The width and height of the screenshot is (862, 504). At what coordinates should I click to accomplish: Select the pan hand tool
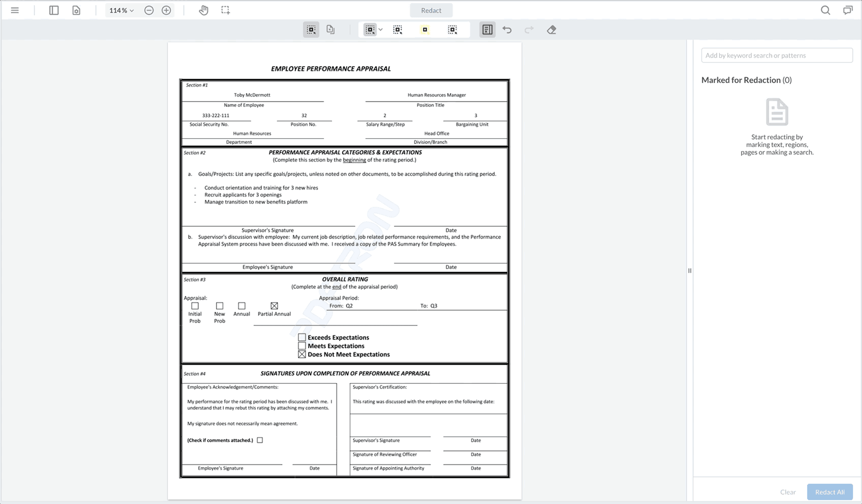204,10
